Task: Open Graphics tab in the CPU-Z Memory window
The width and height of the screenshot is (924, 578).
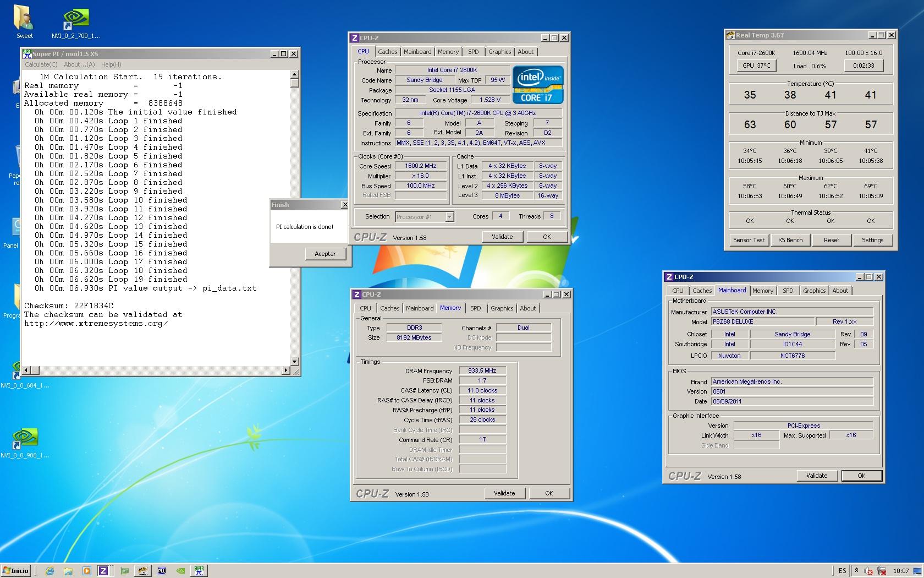Action: point(502,308)
